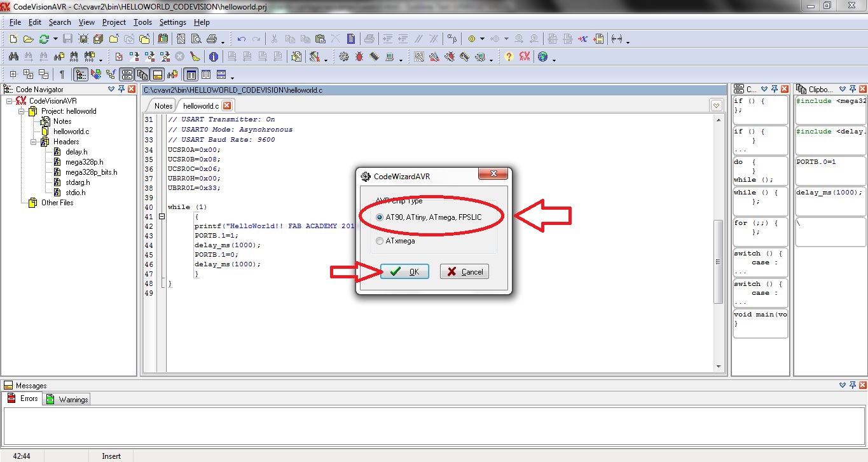Confirm chip type with the OK button
Image resolution: width=868 pixels, height=462 pixels.
click(x=404, y=271)
